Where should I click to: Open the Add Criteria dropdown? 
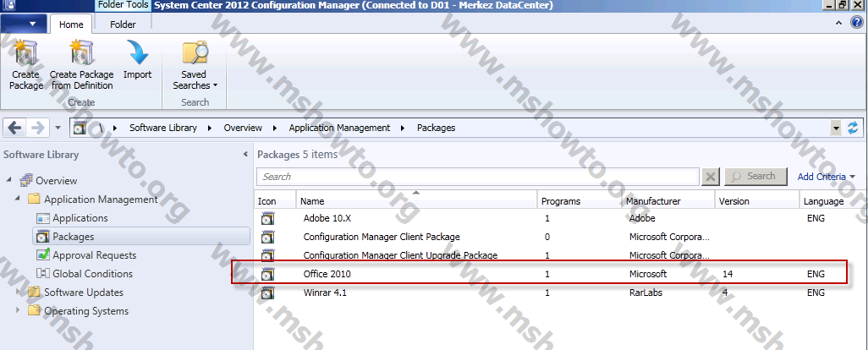click(826, 177)
